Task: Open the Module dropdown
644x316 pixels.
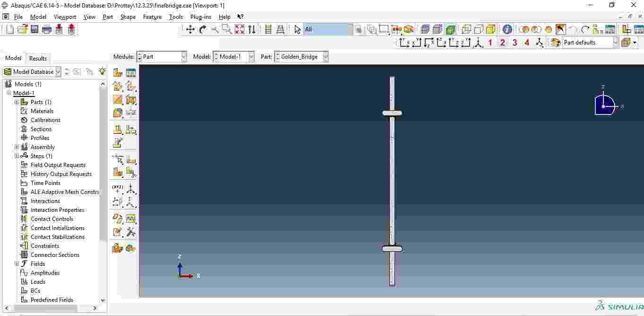Action: pyautogui.click(x=162, y=57)
